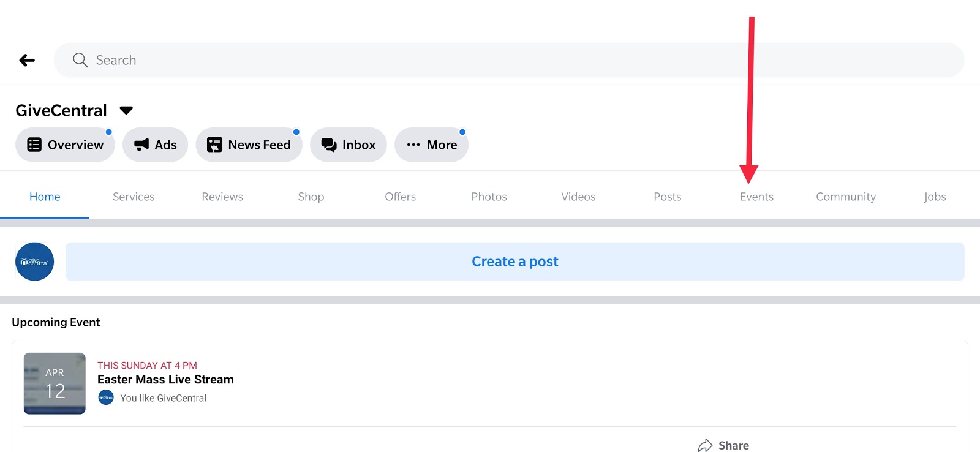
Task: Expand the More options menu
Action: click(431, 145)
